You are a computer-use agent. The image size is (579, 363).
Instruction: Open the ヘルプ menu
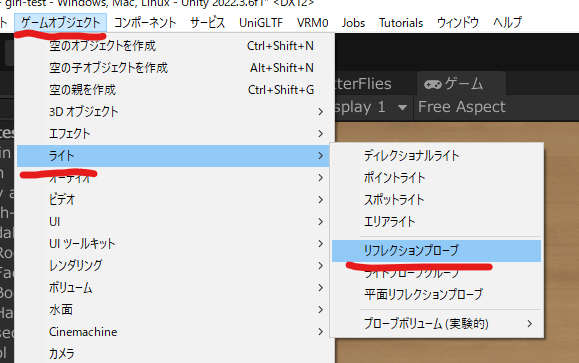click(507, 23)
